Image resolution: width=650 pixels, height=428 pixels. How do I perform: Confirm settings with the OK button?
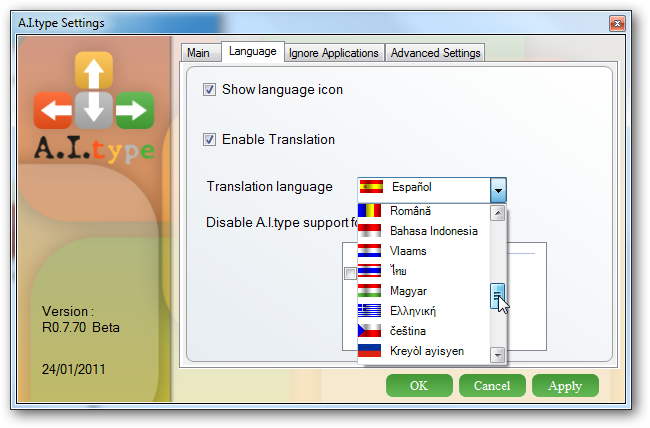click(419, 386)
